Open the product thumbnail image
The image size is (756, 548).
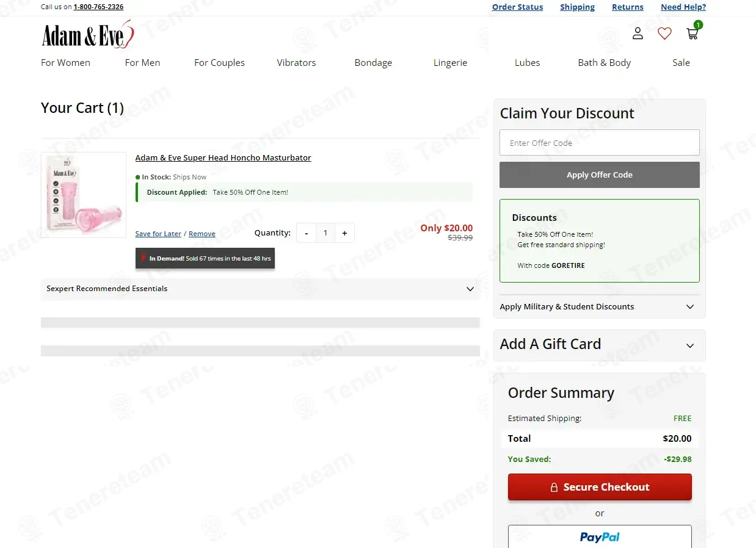[x=84, y=195]
